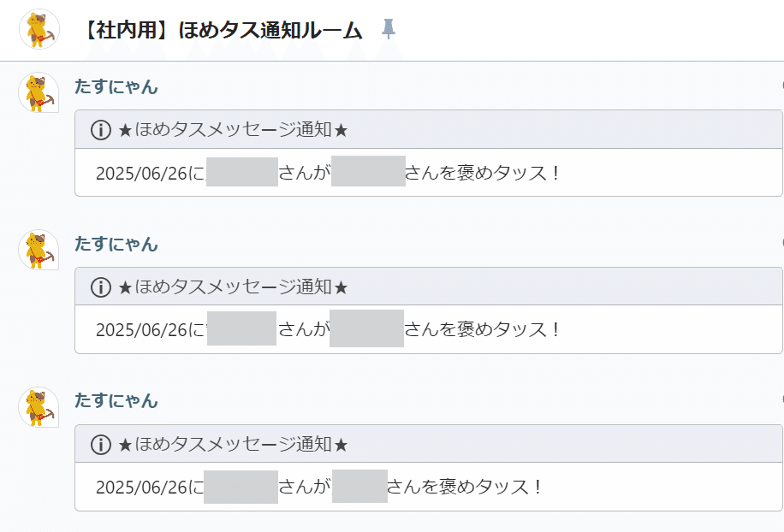This screenshot has width=784, height=532.
Task: Click the room title ほめタス通知ルーム
Action: 223,31
